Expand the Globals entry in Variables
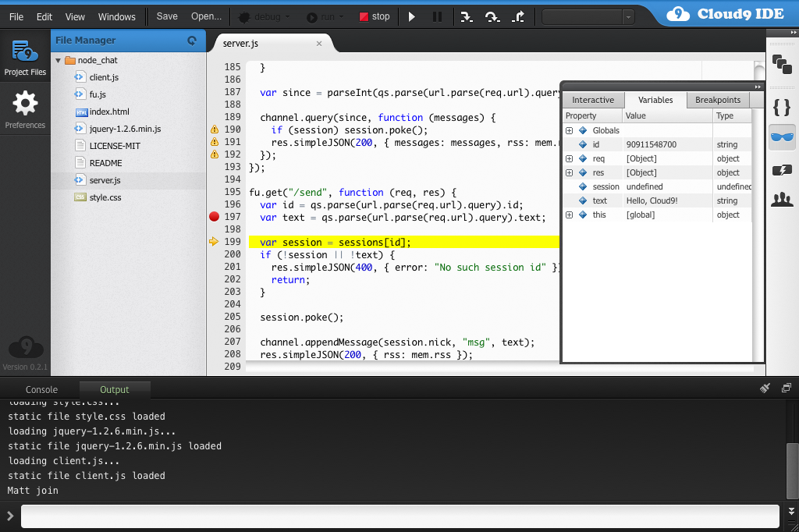Screen dimensions: 799x532 click(569, 129)
